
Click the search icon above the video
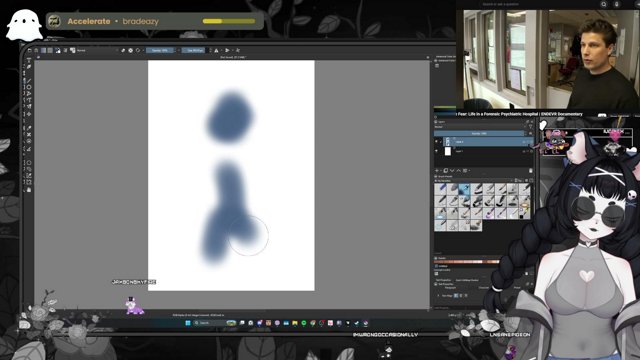(x=603, y=4)
